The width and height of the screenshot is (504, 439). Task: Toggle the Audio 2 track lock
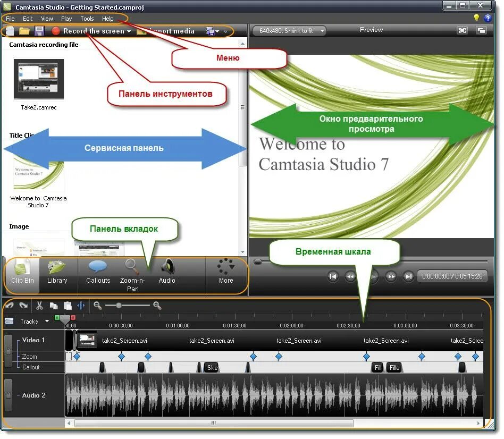coord(9,395)
